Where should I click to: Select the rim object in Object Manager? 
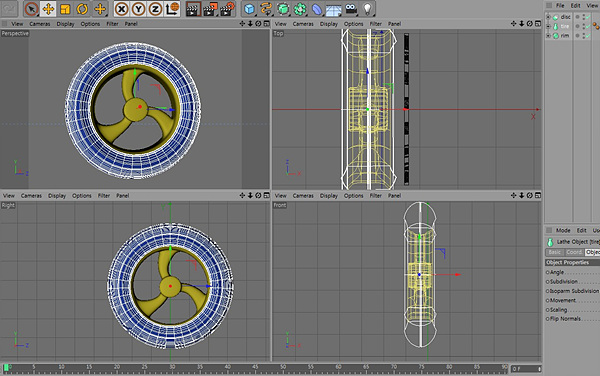[x=565, y=36]
